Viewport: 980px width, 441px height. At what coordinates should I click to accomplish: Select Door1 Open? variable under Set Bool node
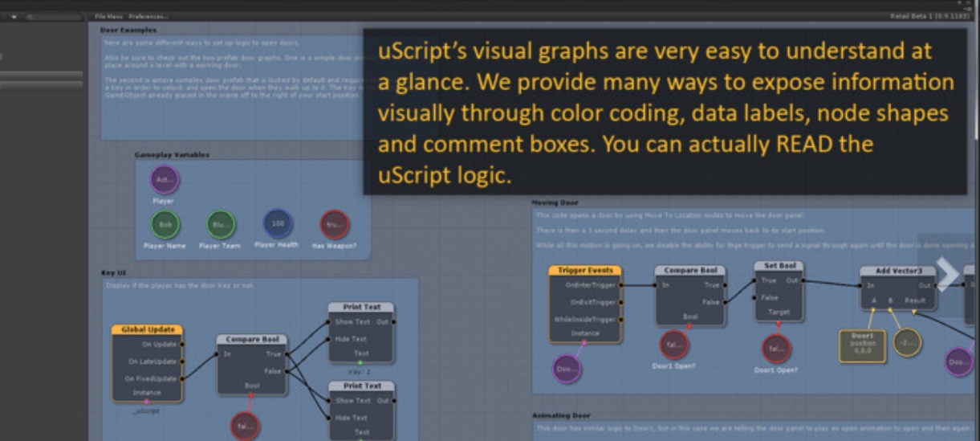777,348
